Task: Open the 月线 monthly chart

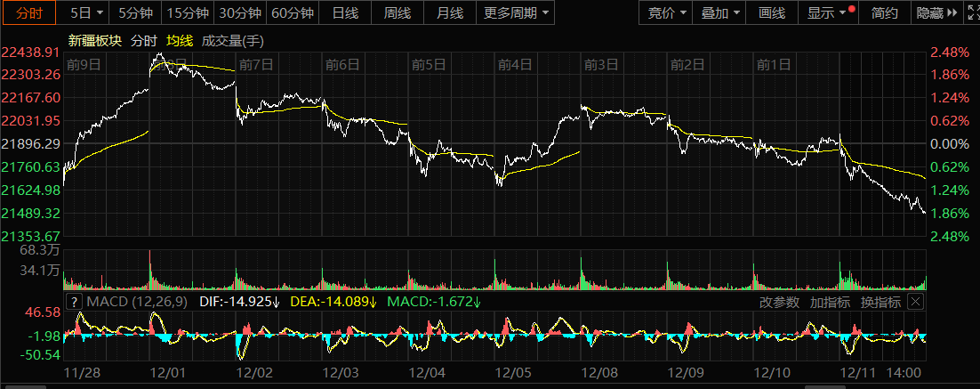Action: tap(450, 12)
